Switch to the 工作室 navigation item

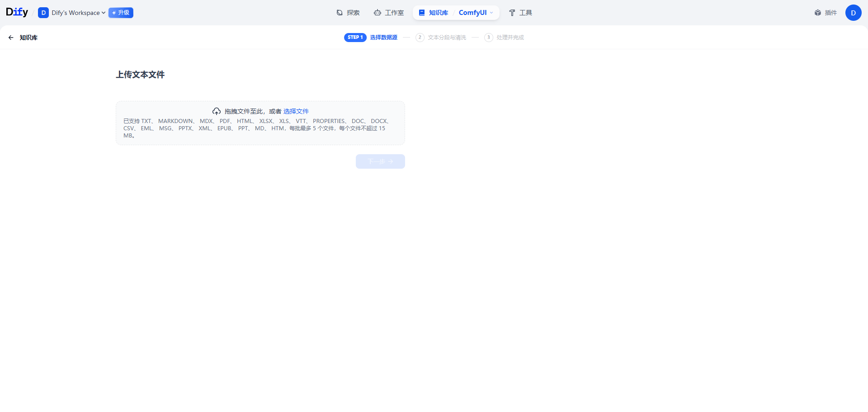(x=393, y=13)
